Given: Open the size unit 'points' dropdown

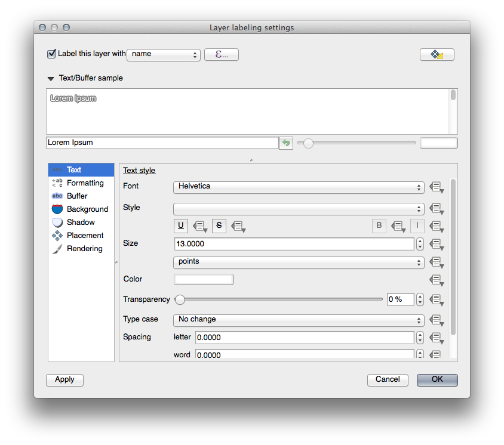Looking at the screenshot, I should coord(299,262).
